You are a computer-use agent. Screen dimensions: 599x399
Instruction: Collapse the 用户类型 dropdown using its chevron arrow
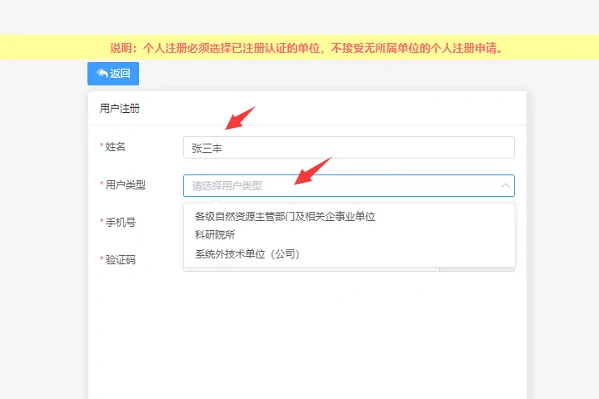click(505, 186)
